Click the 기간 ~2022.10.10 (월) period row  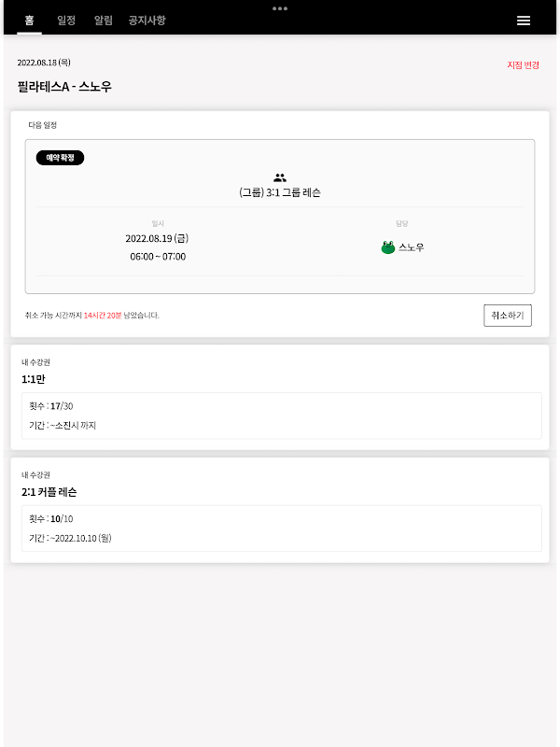pos(71,538)
